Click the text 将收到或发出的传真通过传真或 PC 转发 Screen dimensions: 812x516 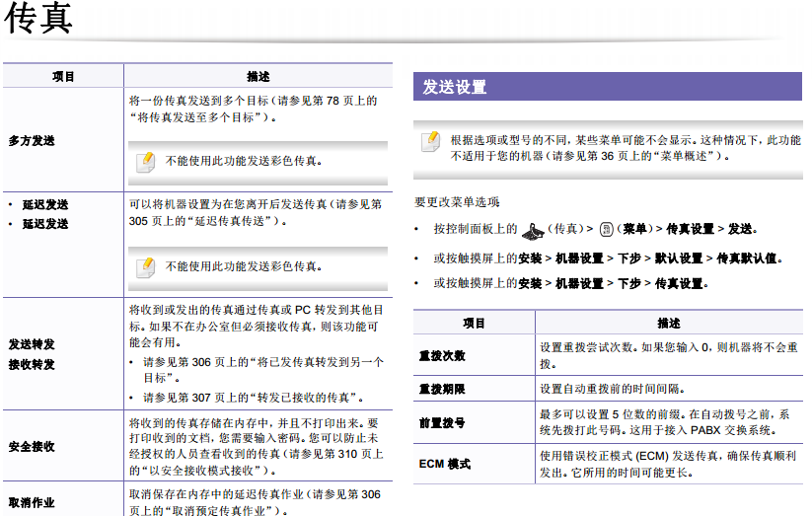click(x=237, y=310)
